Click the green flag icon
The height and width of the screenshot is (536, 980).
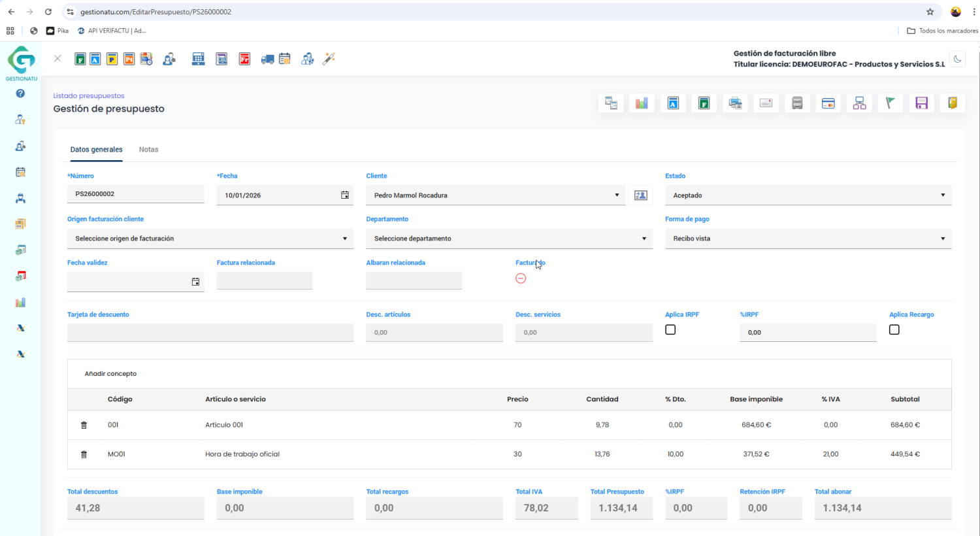[890, 103]
